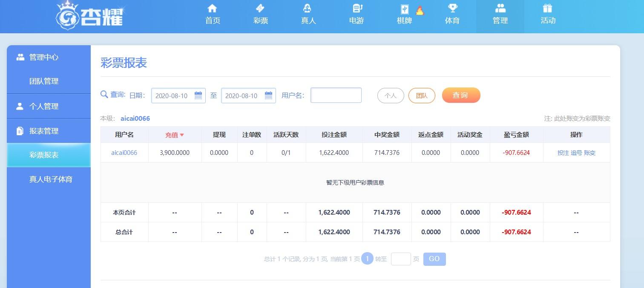Click the 首页 home icon

coord(212,9)
